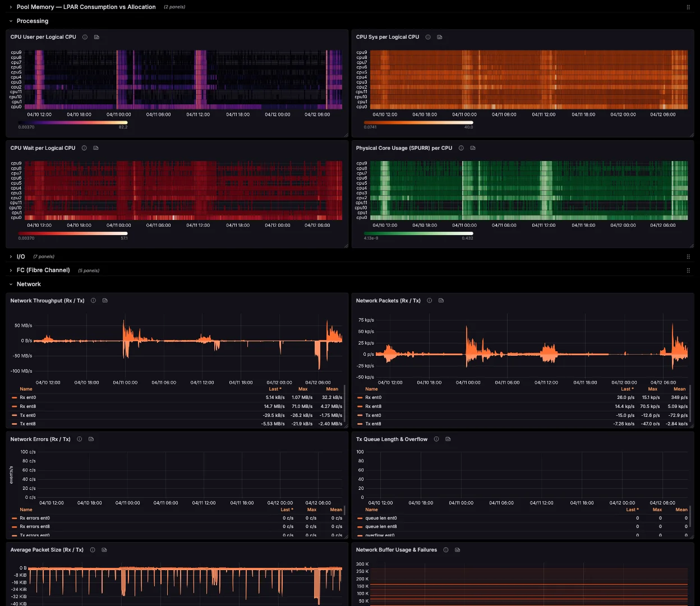
Task: Click panel description icon on CPU Sys per Logical CPU
Action: point(439,37)
